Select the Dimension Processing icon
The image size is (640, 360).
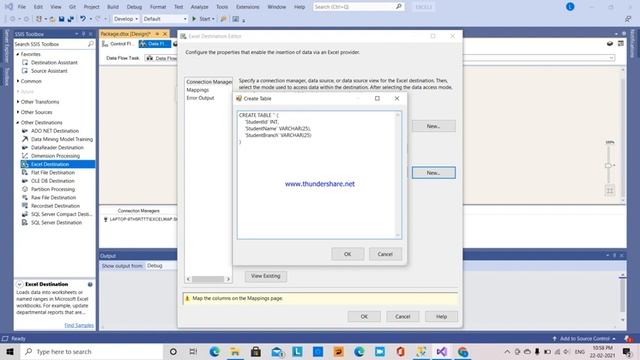click(x=25, y=156)
